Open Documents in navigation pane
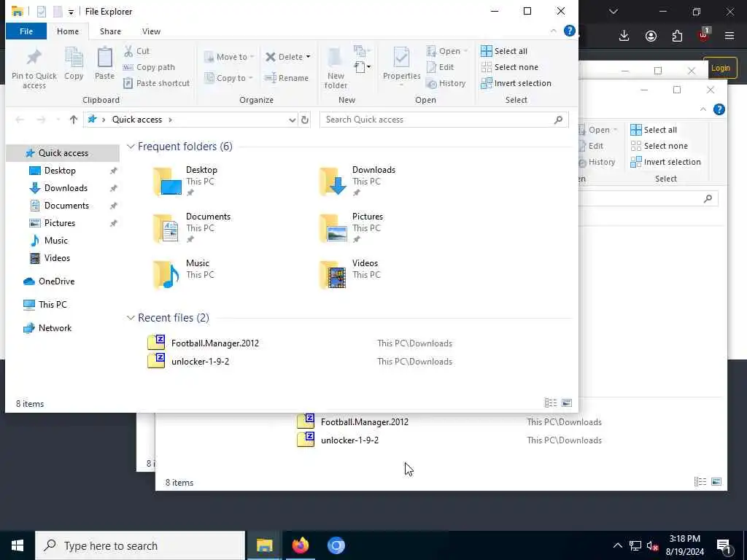This screenshot has height=560, width=747. point(66,206)
